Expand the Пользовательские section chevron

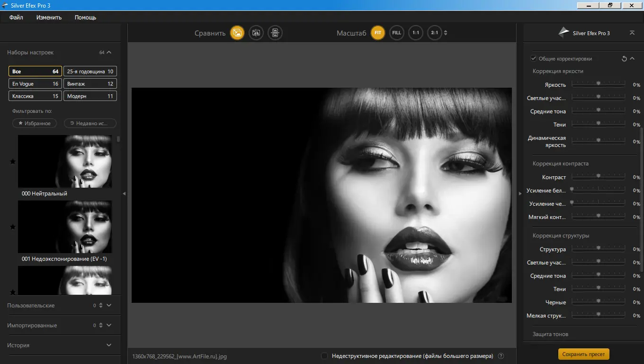[x=109, y=306]
